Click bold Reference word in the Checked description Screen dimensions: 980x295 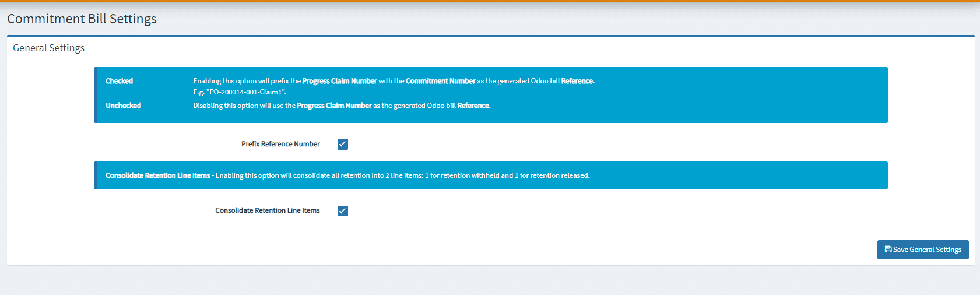pos(577,81)
